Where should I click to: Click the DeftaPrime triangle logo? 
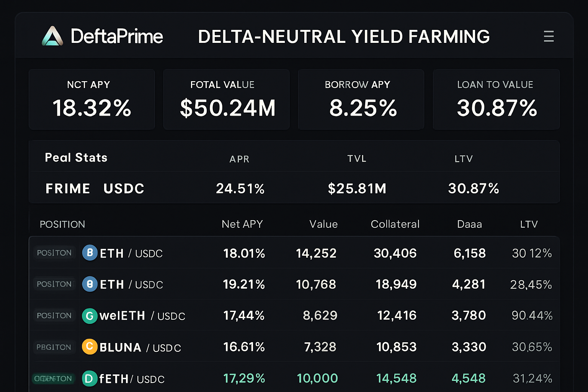pyautogui.click(x=52, y=37)
